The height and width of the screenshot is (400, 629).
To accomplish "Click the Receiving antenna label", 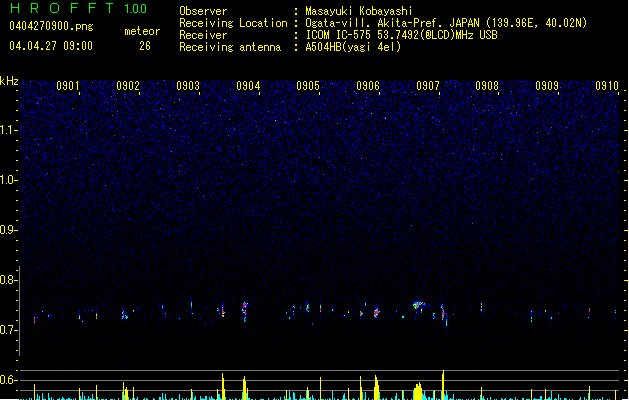I will [230, 47].
